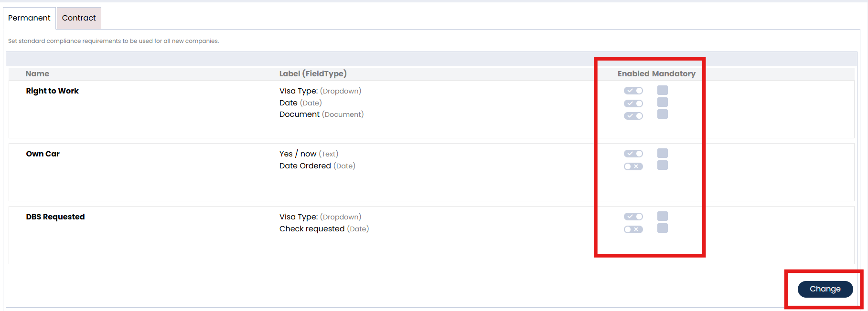868x311 pixels.
Task: Disable Right to Work Visa Type toggle
Action: [x=633, y=91]
